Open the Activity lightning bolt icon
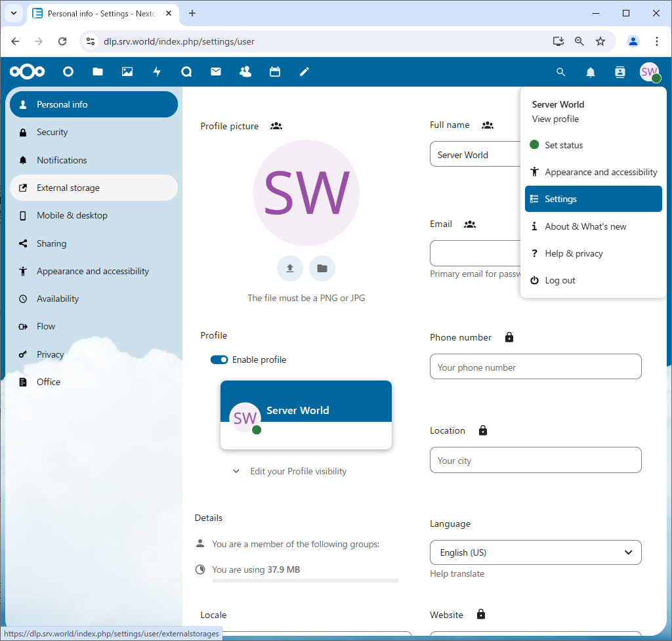Image resolution: width=672 pixels, height=641 pixels. tap(157, 72)
